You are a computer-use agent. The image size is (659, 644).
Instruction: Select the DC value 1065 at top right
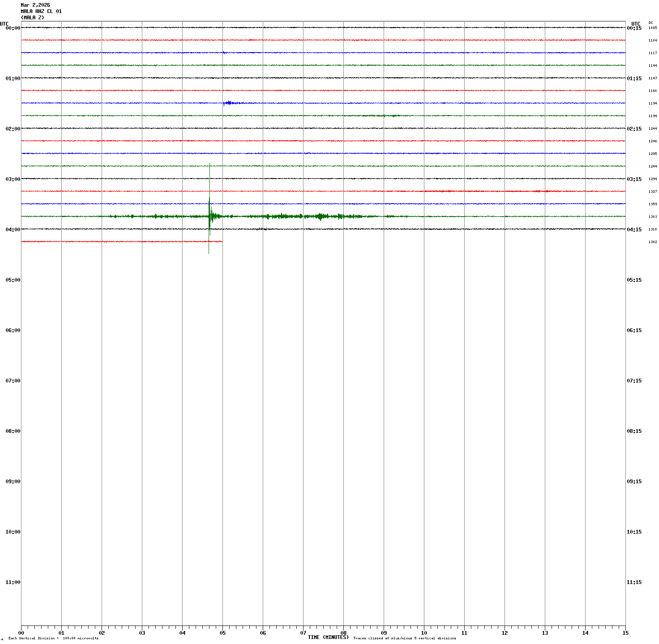(653, 28)
